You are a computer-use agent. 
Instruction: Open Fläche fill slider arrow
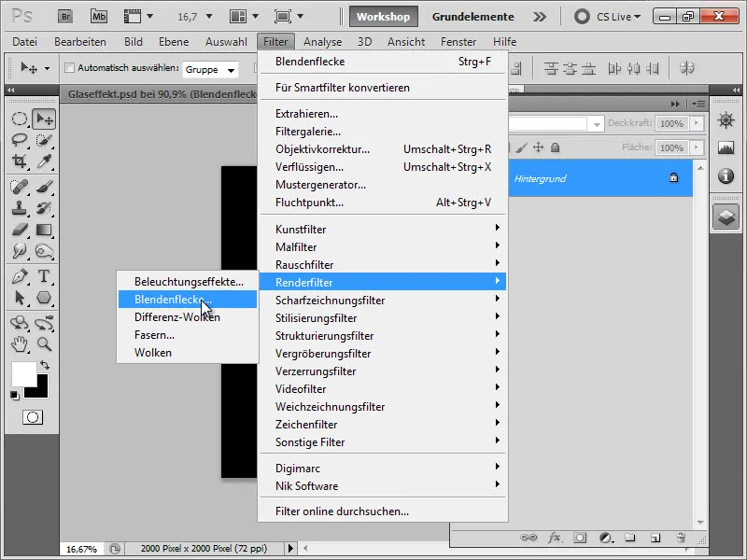click(x=696, y=147)
